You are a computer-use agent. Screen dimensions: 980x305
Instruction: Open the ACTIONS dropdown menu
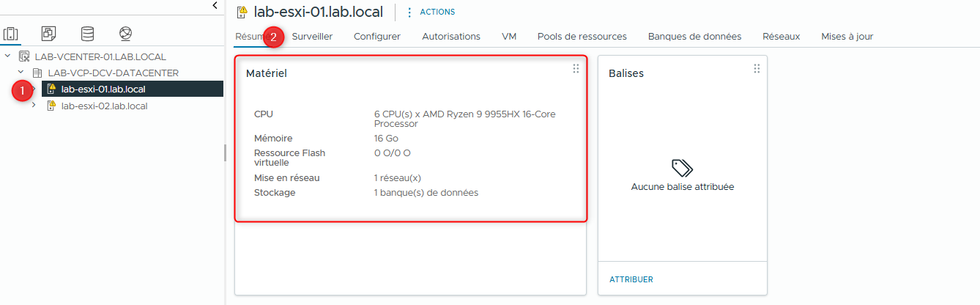click(431, 12)
